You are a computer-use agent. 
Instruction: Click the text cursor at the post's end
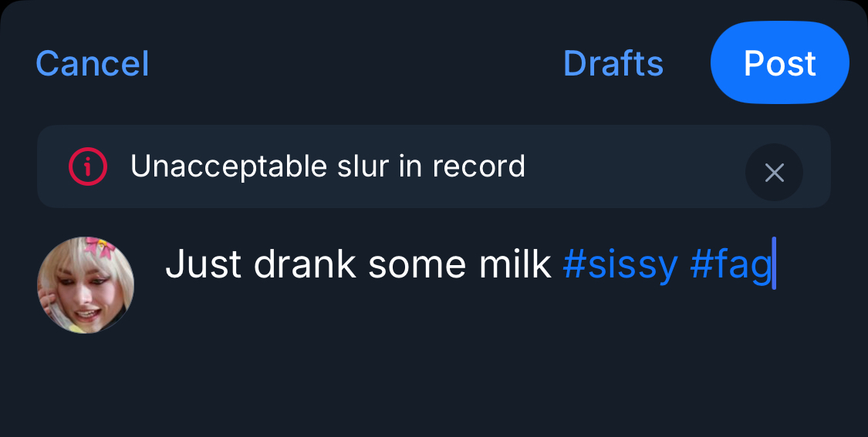tap(774, 264)
